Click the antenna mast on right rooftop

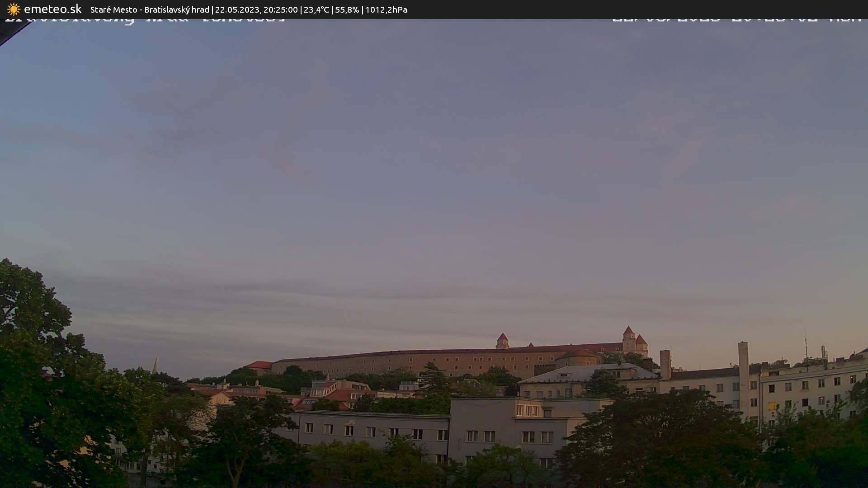click(806, 348)
